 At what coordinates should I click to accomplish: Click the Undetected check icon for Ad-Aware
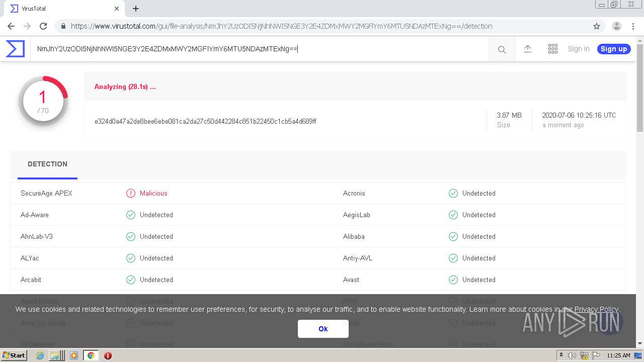point(131,215)
